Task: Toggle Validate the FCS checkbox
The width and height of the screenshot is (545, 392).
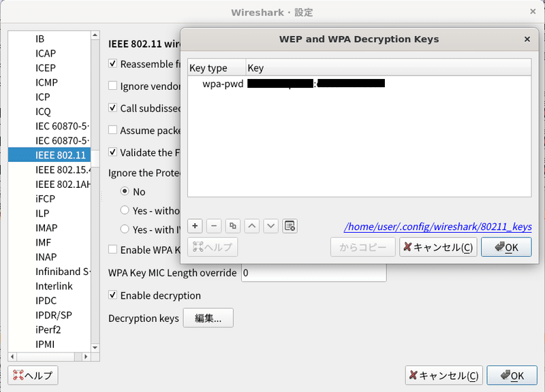Action: (112, 152)
